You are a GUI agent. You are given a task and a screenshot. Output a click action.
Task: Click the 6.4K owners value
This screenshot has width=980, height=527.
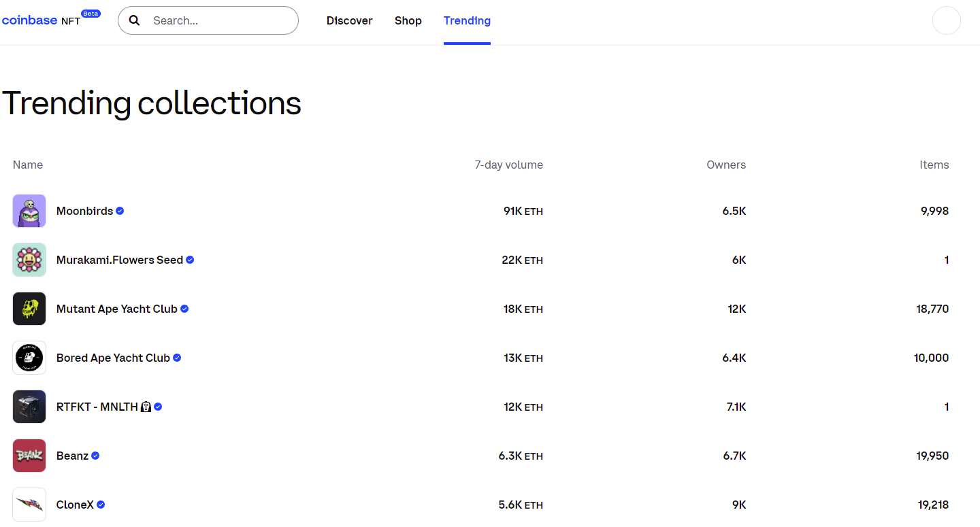[734, 358]
